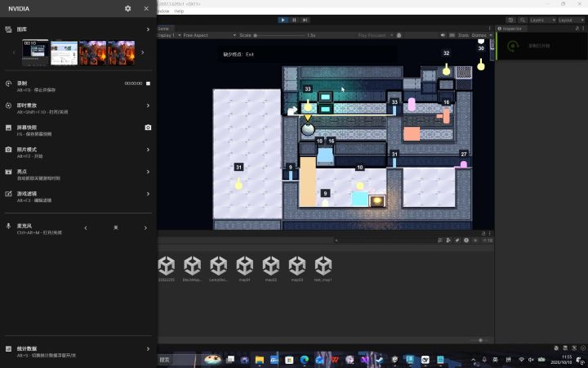This screenshot has height=368, width=588.
Task: Click Unity Step frame button
Action: click(x=305, y=20)
